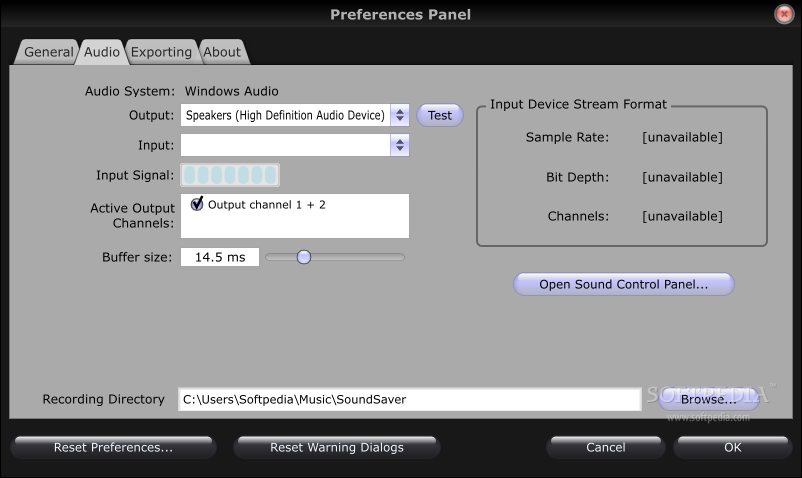The height and width of the screenshot is (478, 802).
Task: Click the Input Signal level meter
Action: pos(230,175)
